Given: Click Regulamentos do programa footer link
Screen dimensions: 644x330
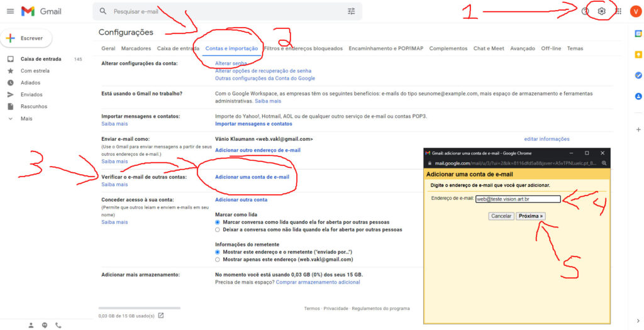Looking at the screenshot, I should (x=380, y=309).
